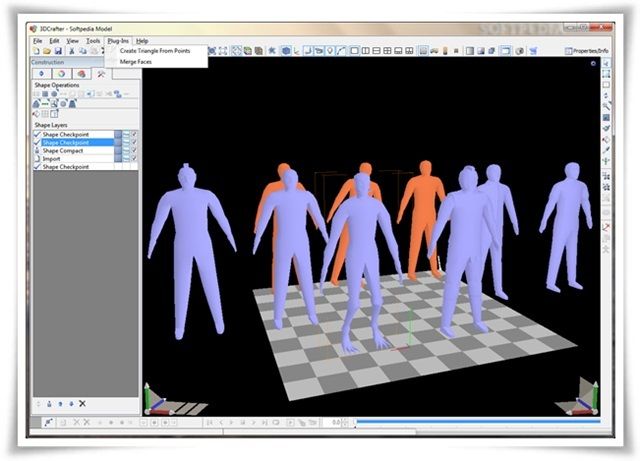The image size is (640, 461).
Task: Choose Create Triangle From Points
Action: [155, 51]
